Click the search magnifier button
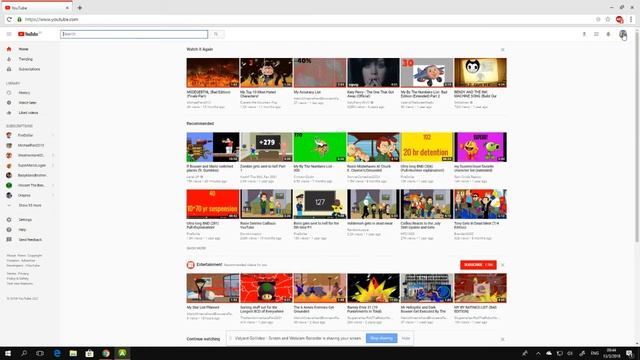The width and height of the screenshot is (640, 360). tap(216, 34)
